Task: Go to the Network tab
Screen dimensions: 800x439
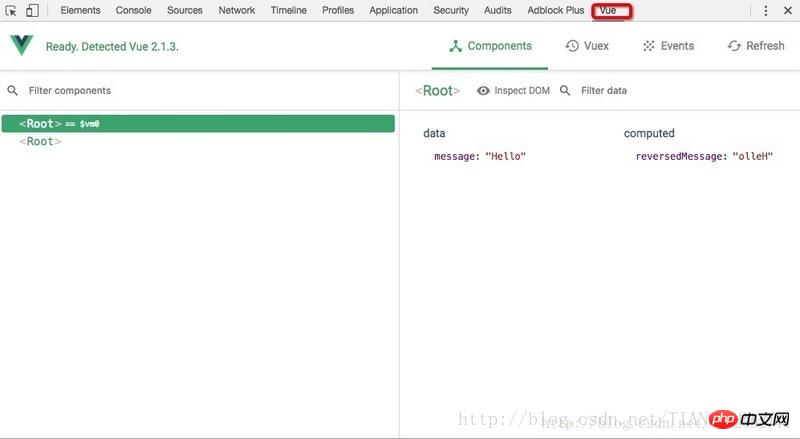Action: 237,10
